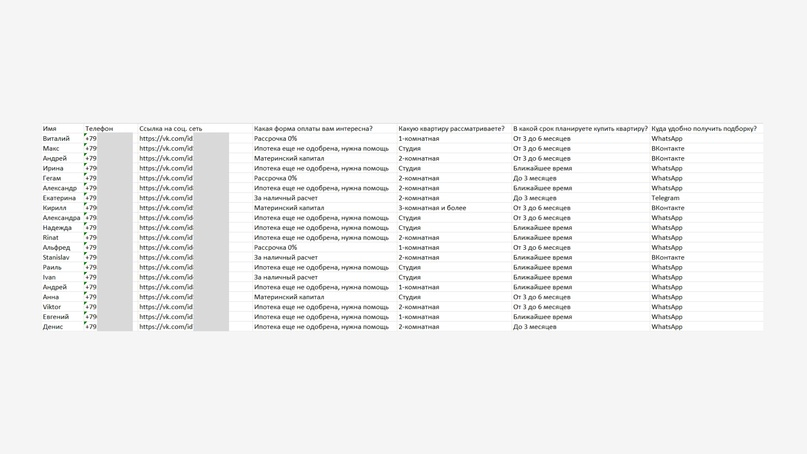This screenshot has width=807, height=454.
Task: Click the "ВКонтакте" cell in Макс's row
Action: 668,149
